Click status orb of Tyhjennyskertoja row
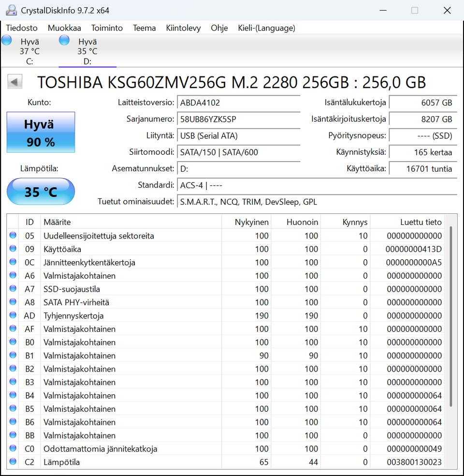The image size is (464, 476). [13, 315]
